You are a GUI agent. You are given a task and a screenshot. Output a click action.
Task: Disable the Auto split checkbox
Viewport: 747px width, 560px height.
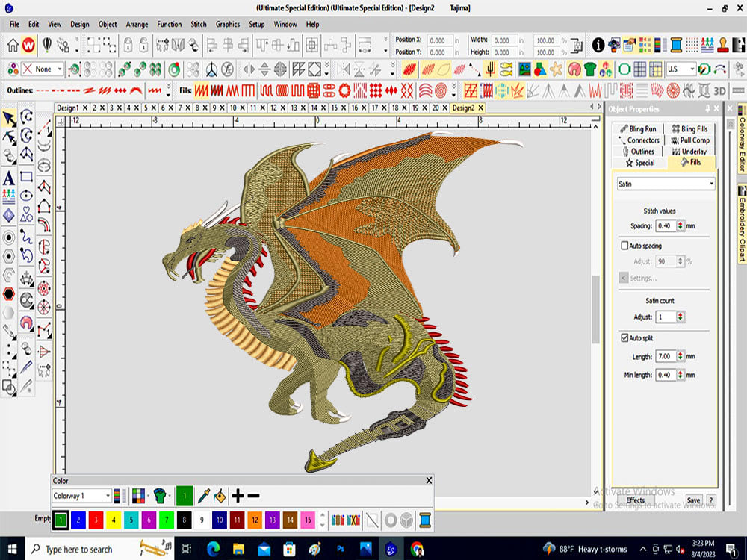[x=624, y=337]
